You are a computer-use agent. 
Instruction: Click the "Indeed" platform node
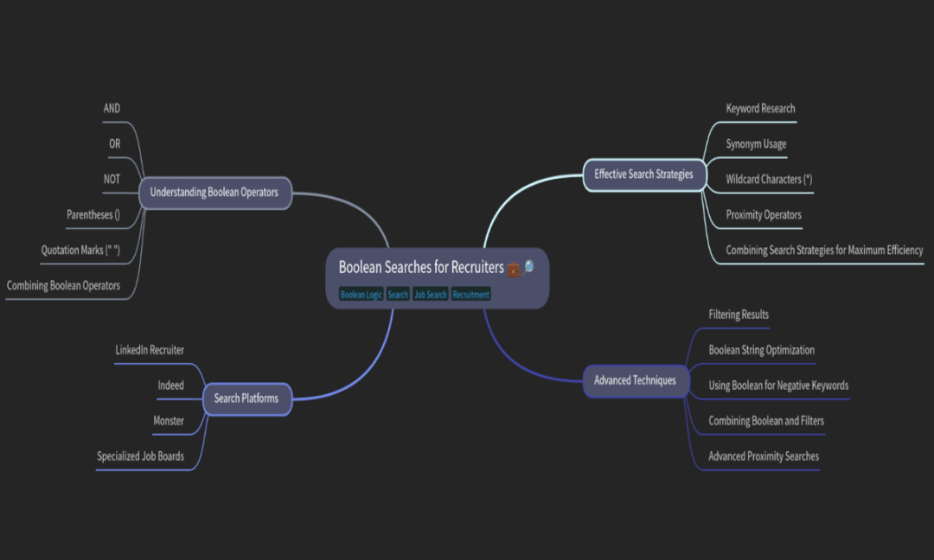170,385
